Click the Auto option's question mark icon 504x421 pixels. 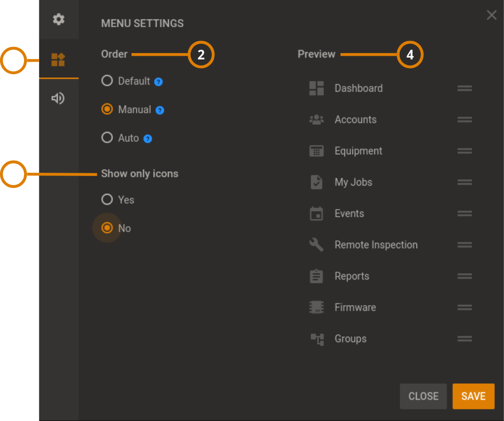[147, 138]
